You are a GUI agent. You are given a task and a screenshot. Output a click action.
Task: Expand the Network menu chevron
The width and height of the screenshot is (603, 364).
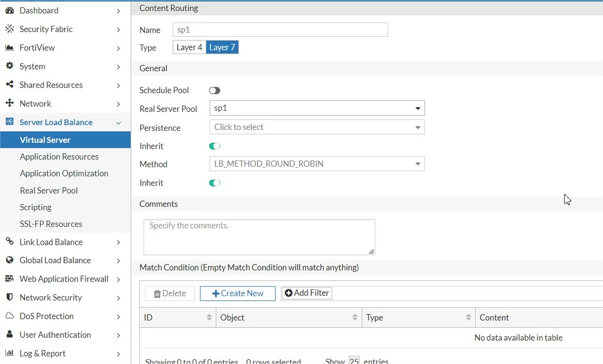click(x=118, y=104)
